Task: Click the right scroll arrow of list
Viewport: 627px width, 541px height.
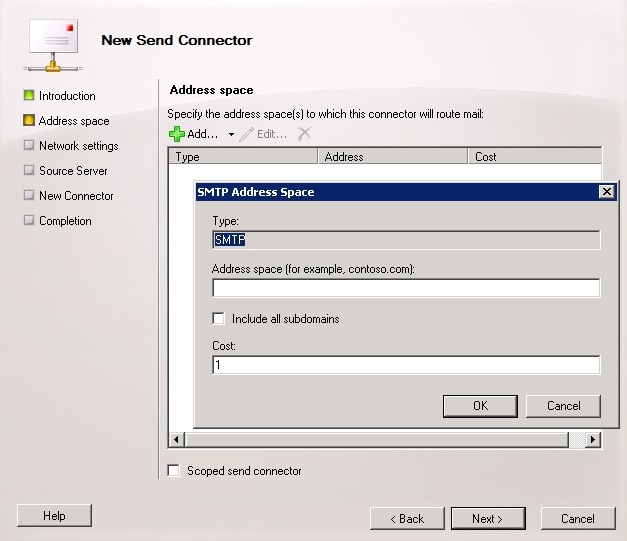Action: click(593, 440)
